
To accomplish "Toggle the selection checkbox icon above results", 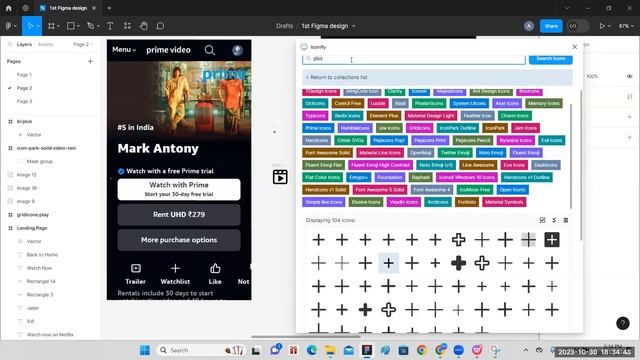I will 542,220.
